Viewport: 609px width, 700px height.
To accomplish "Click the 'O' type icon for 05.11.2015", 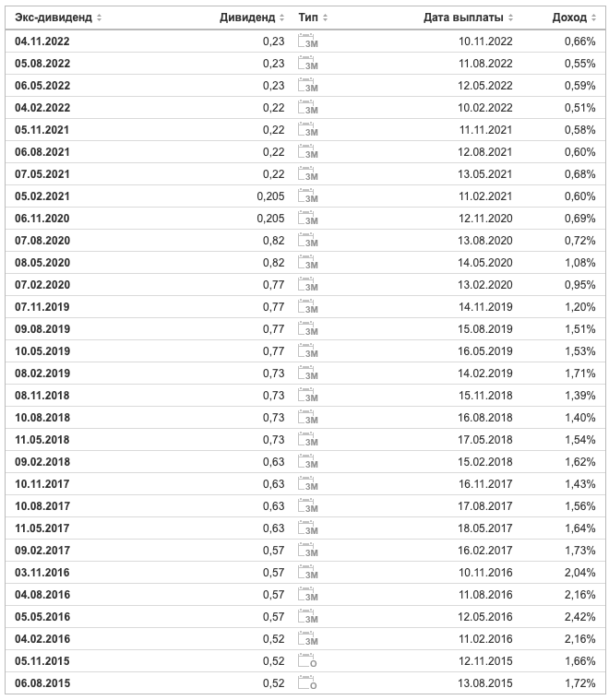I will tap(307, 660).
